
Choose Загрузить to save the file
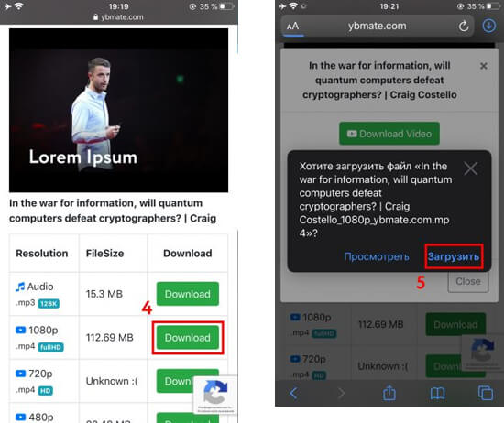tap(454, 256)
